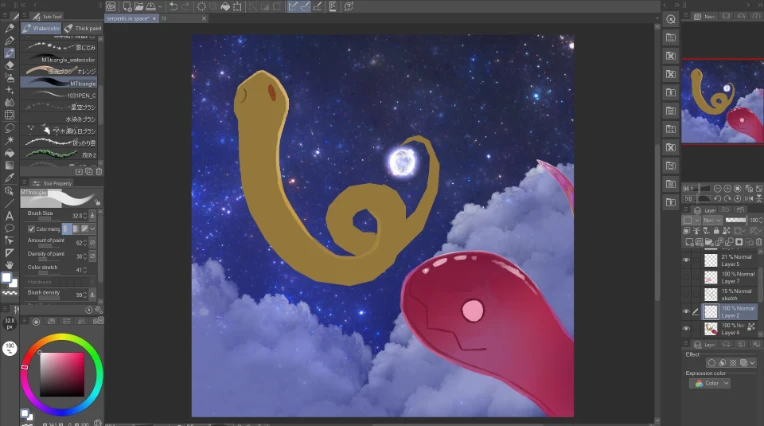764x426 pixels.
Task: Hide Layer 2 using its eye icon
Action: point(686,311)
